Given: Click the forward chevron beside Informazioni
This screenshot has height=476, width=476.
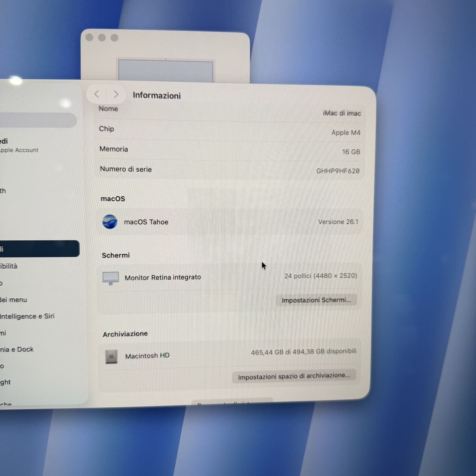Looking at the screenshot, I should [x=116, y=94].
